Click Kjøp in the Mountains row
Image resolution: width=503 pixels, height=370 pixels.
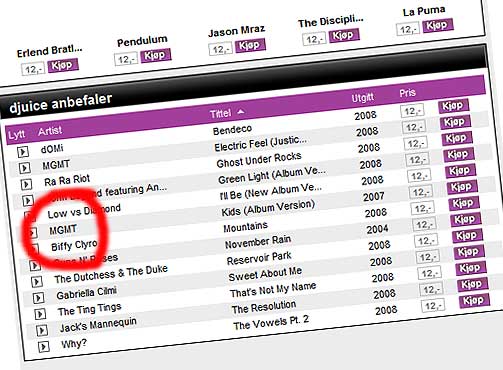coord(464,203)
